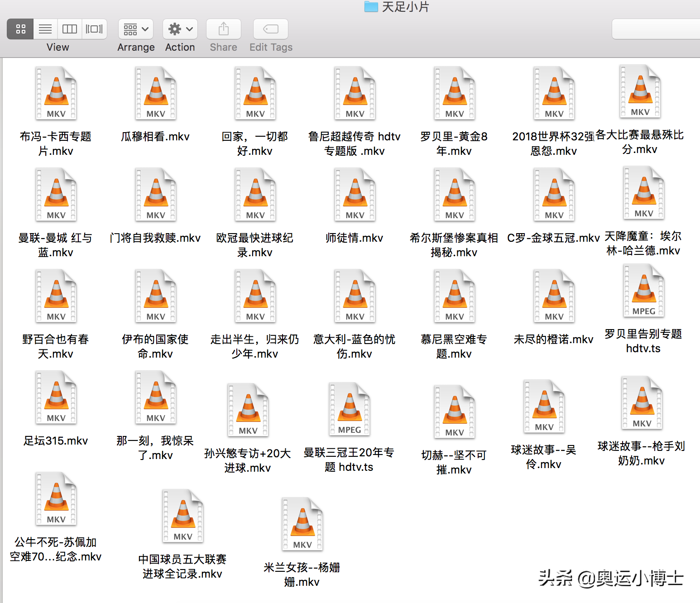This screenshot has width=700, height=603.
Task: Select the 回家，一切都好.mkv file icon
Action: tap(255, 93)
